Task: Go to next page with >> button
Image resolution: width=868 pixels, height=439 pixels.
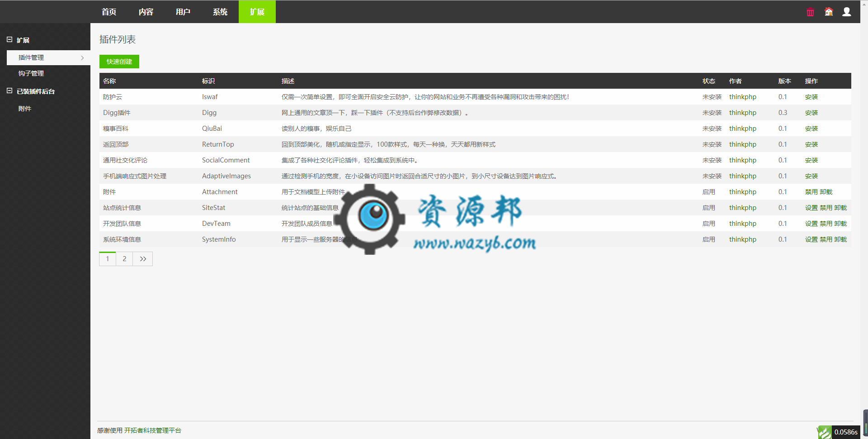Action: [x=143, y=259]
